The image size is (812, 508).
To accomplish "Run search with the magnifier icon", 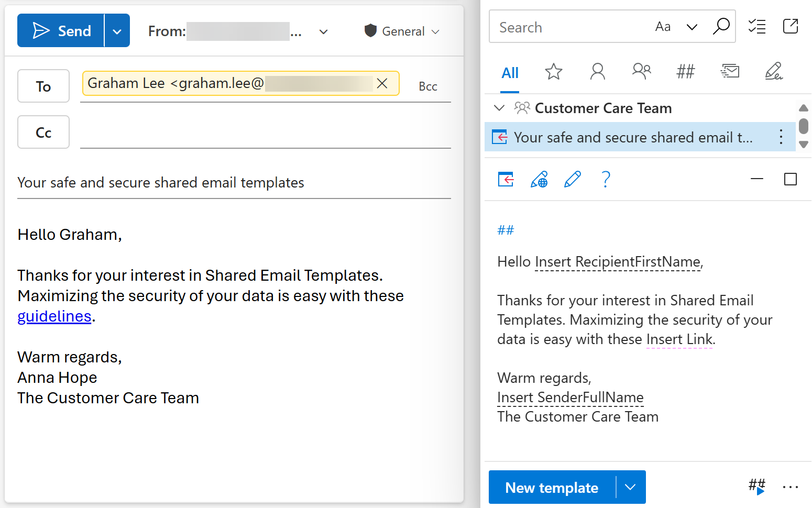I will point(721,26).
